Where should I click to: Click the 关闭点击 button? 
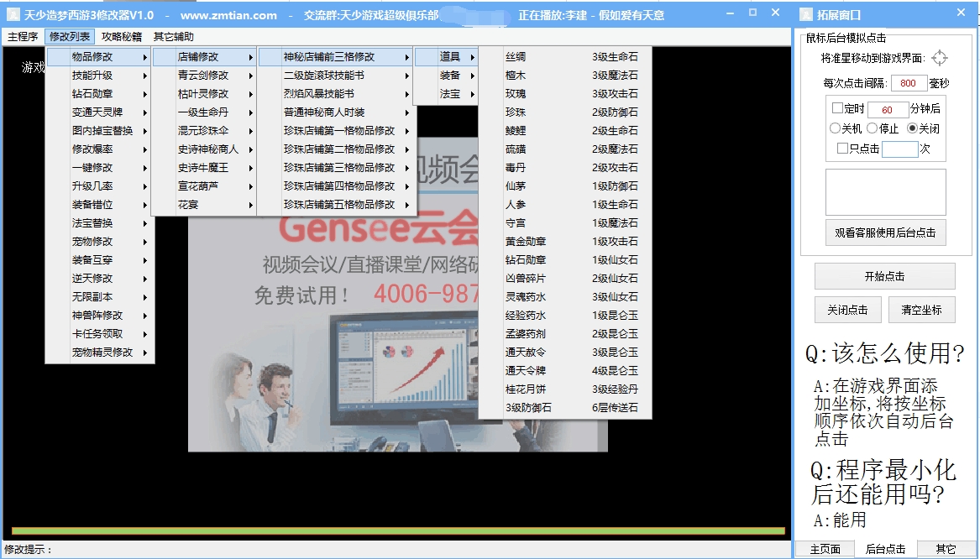pos(847,310)
